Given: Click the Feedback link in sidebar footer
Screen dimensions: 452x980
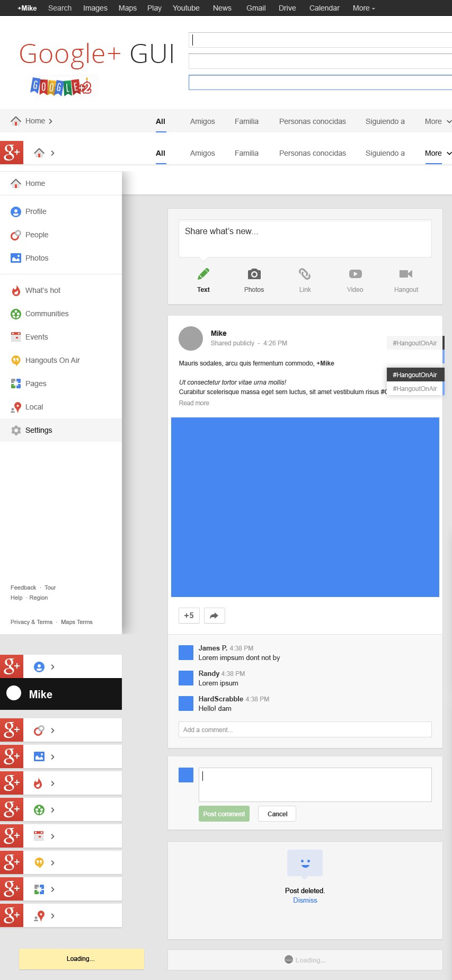Looking at the screenshot, I should click(23, 587).
